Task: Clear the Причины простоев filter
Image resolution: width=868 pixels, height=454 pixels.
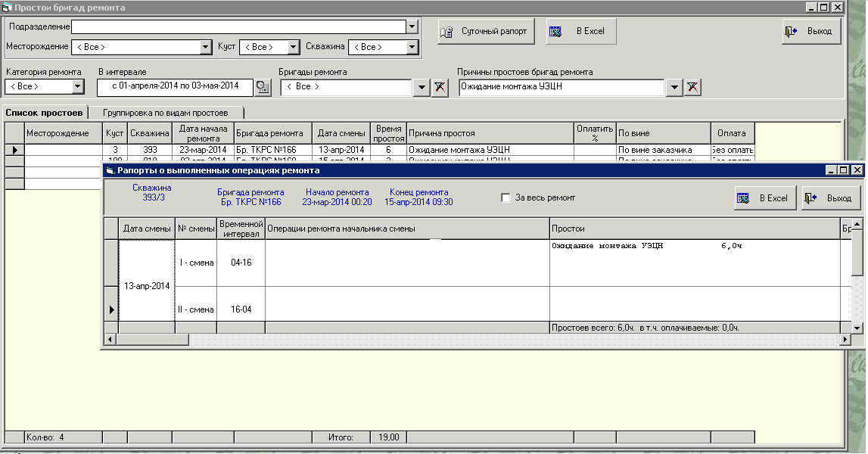Action: (x=692, y=87)
